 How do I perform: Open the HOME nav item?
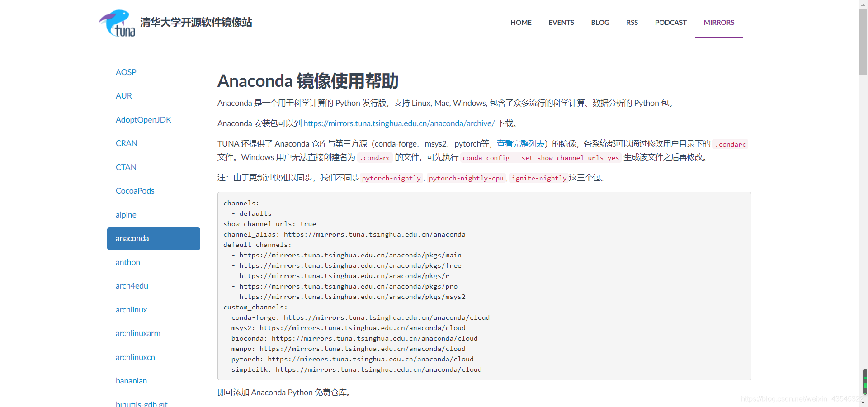click(521, 23)
